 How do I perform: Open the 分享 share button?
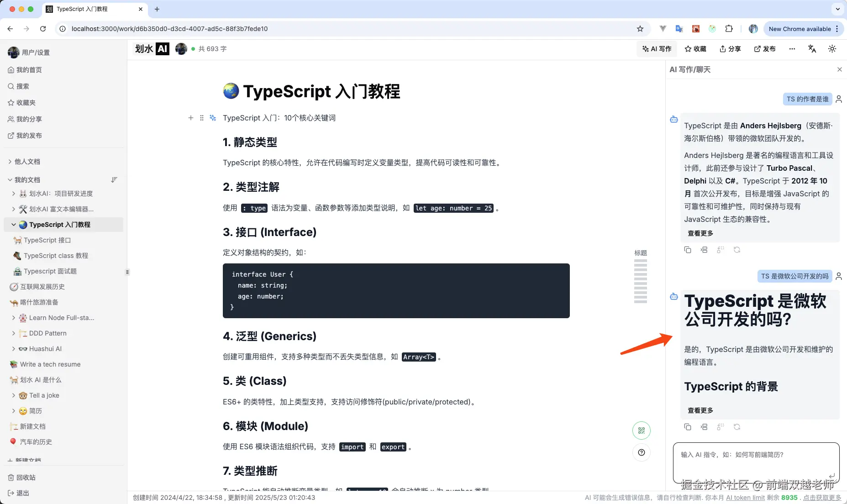(730, 49)
